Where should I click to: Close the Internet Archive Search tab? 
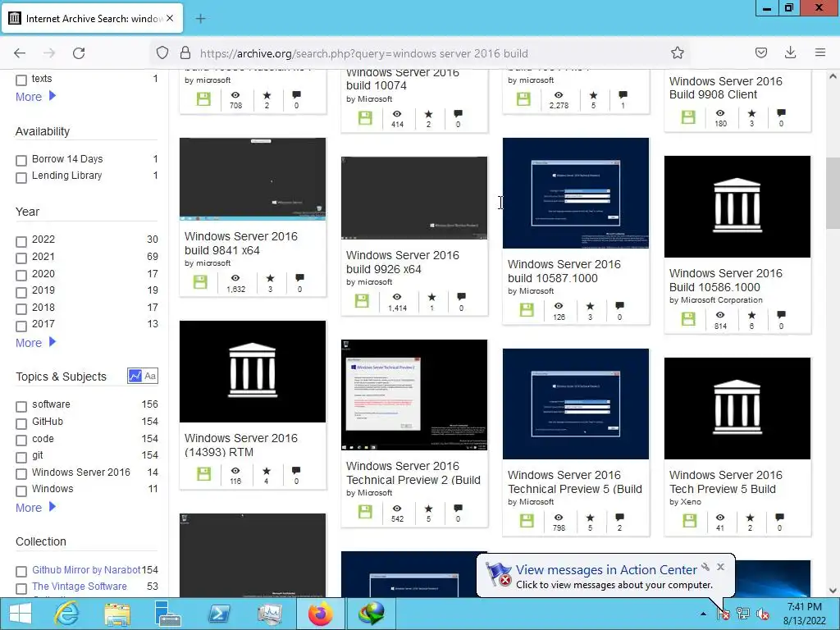pyautogui.click(x=170, y=18)
